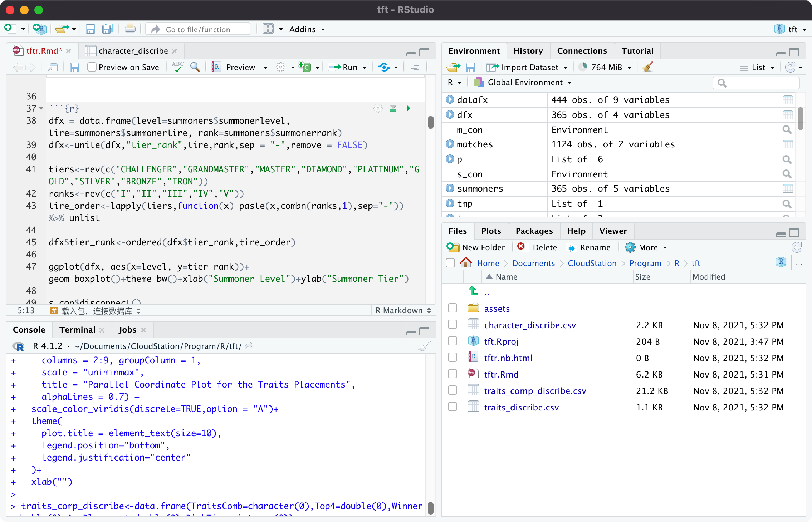Open traits_discribe.csv file link
The height and width of the screenshot is (522, 812).
point(521,407)
